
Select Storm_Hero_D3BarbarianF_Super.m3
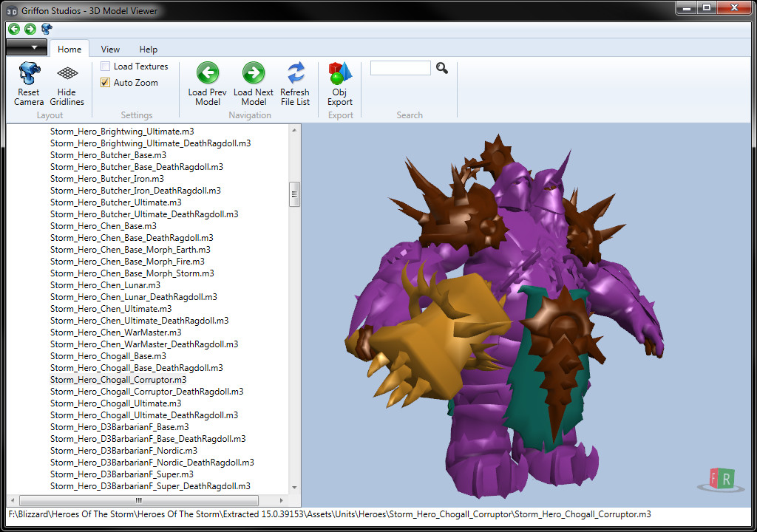[122, 474]
